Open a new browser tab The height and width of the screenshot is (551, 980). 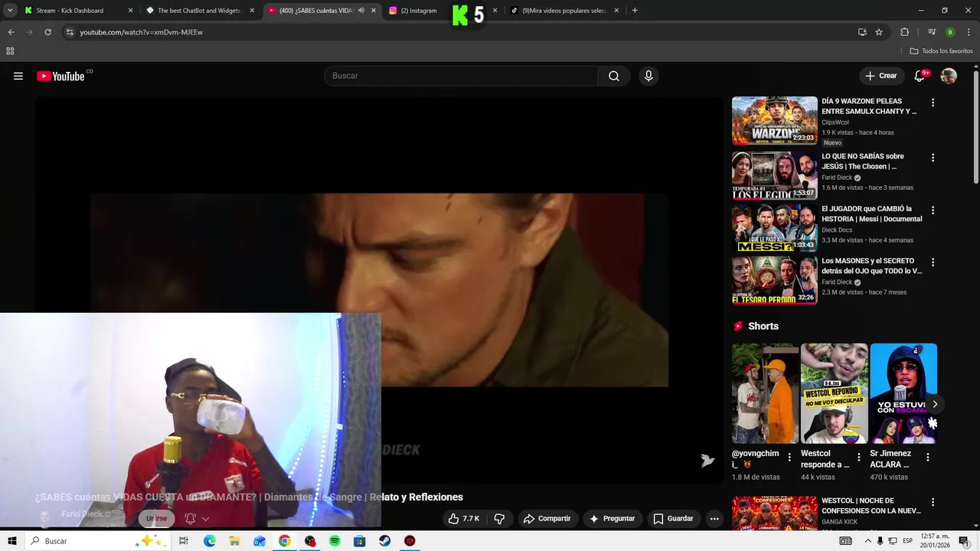[635, 11]
